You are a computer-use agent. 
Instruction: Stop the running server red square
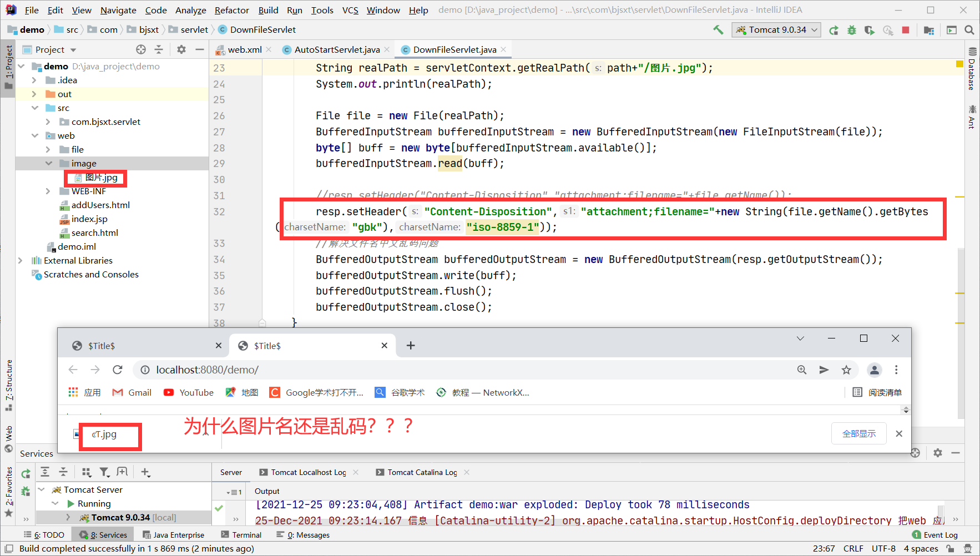906,30
